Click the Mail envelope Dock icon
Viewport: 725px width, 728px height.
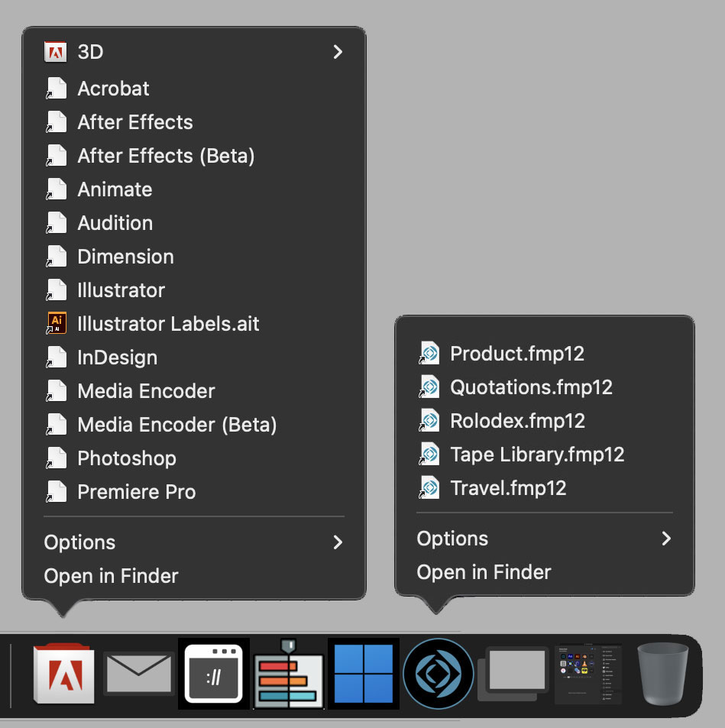pos(138,673)
